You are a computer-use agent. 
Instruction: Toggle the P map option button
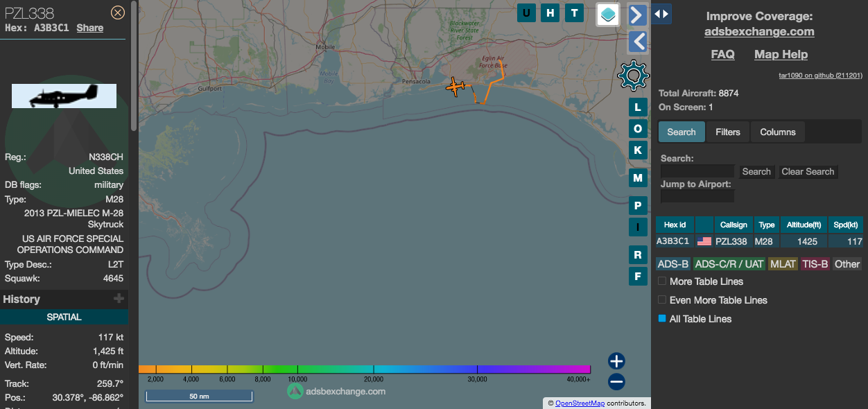[638, 206]
